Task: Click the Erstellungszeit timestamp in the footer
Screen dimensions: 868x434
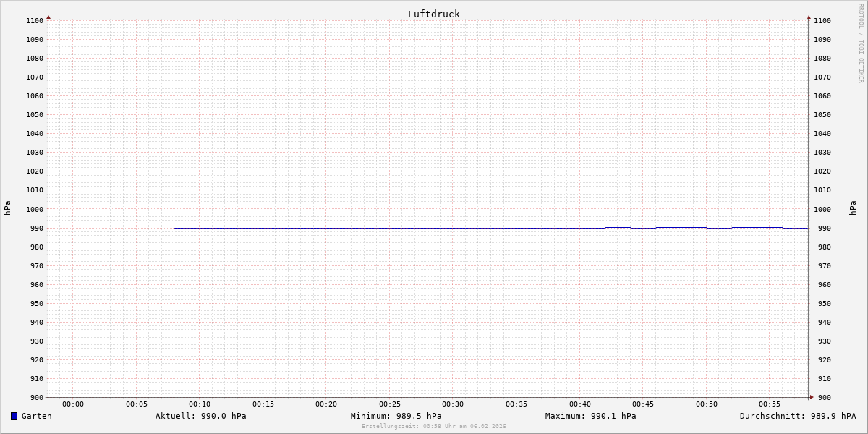Action: (x=433, y=426)
